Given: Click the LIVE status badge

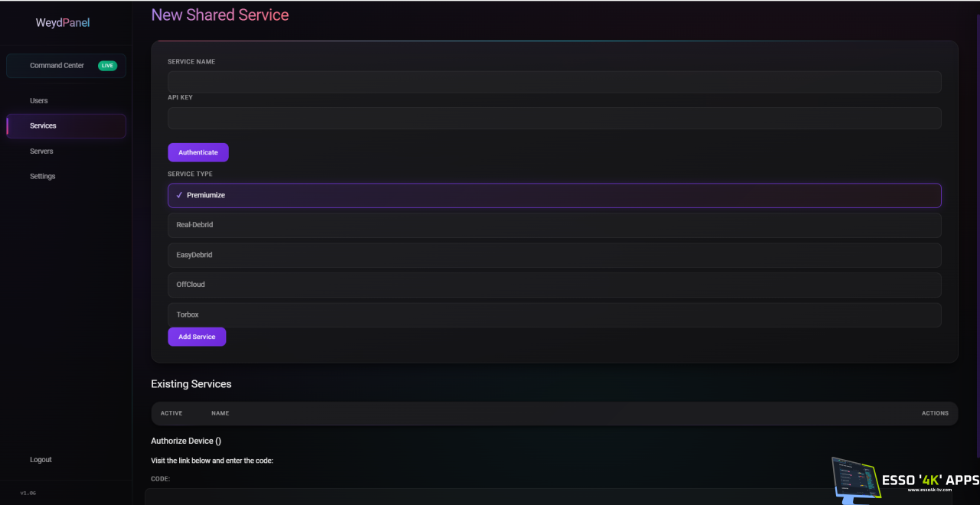Looking at the screenshot, I should click(107, 66).
